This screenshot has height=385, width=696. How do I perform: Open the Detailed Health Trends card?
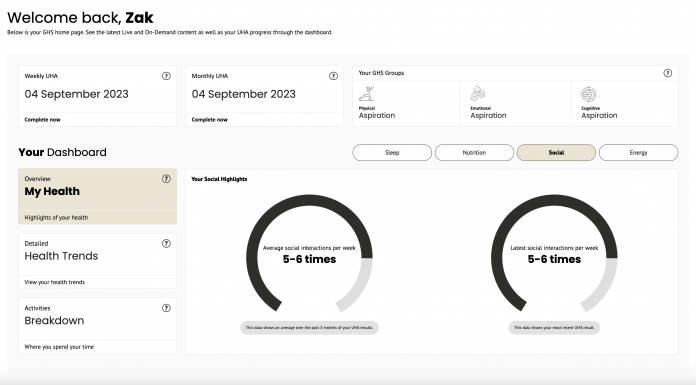(x=98, y=261)
